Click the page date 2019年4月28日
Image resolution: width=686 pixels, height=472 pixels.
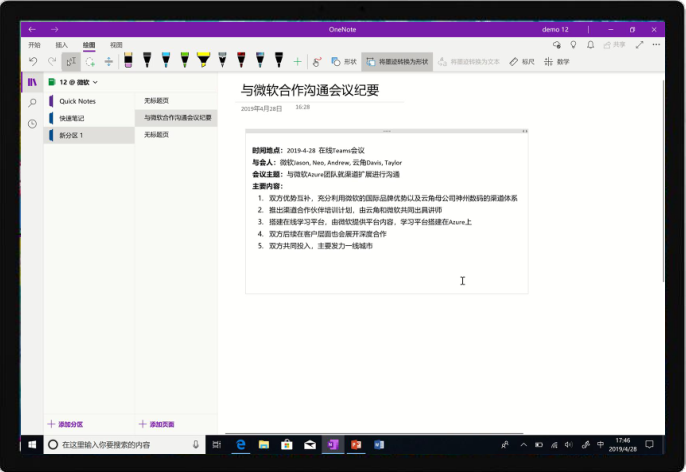pos(261,108)
